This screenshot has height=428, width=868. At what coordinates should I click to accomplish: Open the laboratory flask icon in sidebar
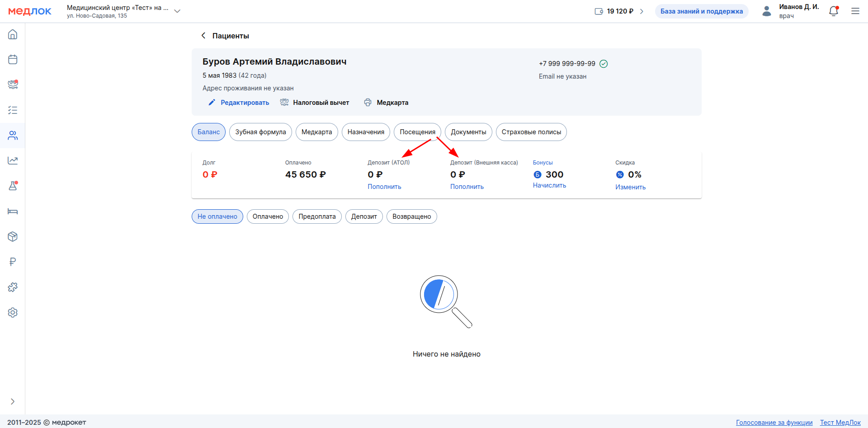13,186
